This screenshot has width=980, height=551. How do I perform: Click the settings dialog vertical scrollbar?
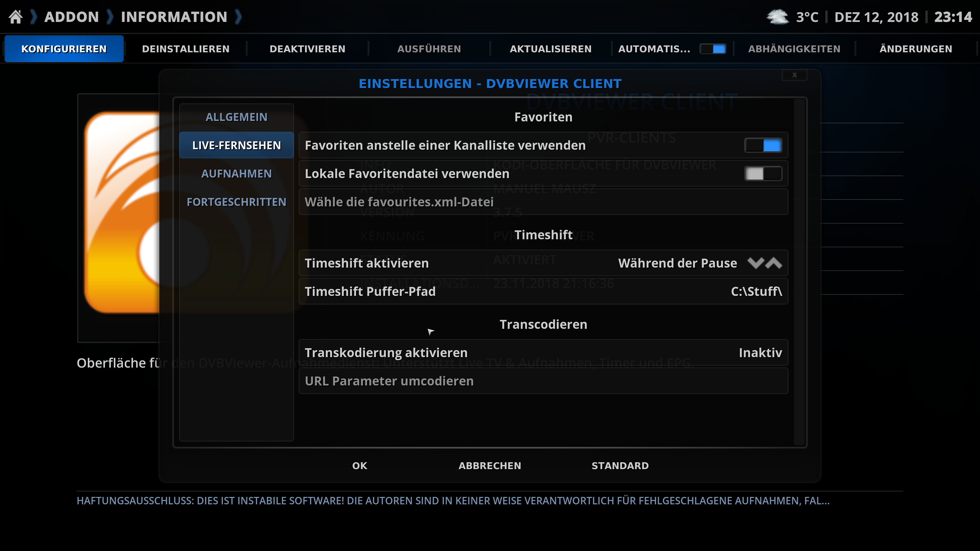799,272
